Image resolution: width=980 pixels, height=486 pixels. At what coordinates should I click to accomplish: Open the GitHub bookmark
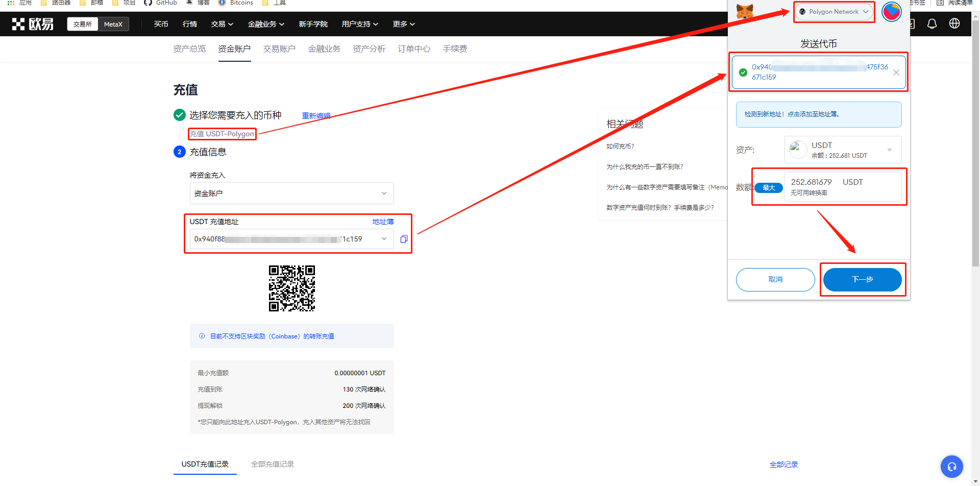160,3
